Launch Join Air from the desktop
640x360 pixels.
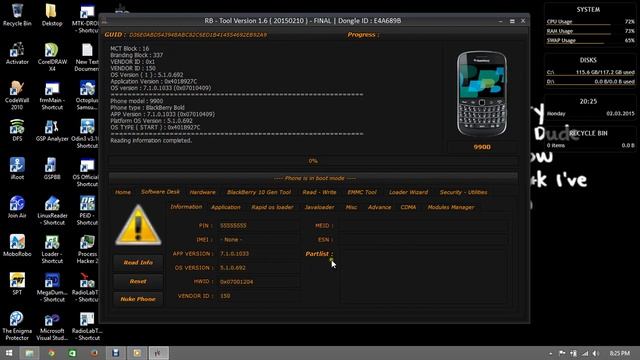click(17, 207)
